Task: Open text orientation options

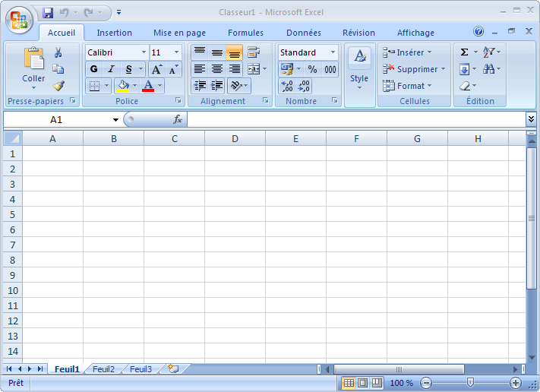Action: point(239,86)
